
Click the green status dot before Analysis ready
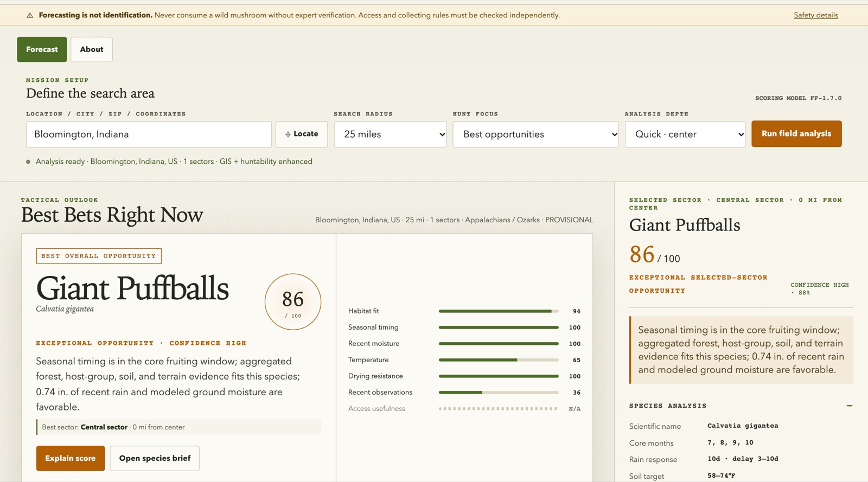coord(28,162)
